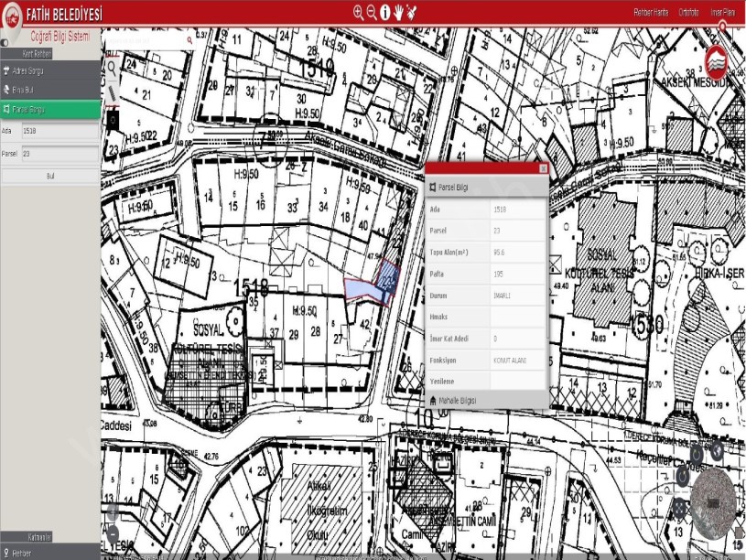
Task: Click the Ada input field
Action: click(x=59, y=131)
